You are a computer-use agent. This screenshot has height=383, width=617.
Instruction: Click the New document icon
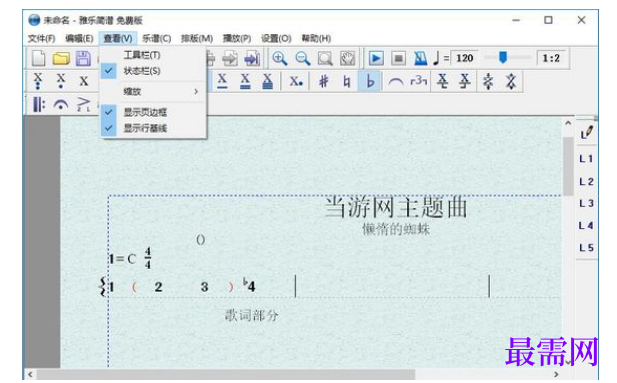point(38,59)
